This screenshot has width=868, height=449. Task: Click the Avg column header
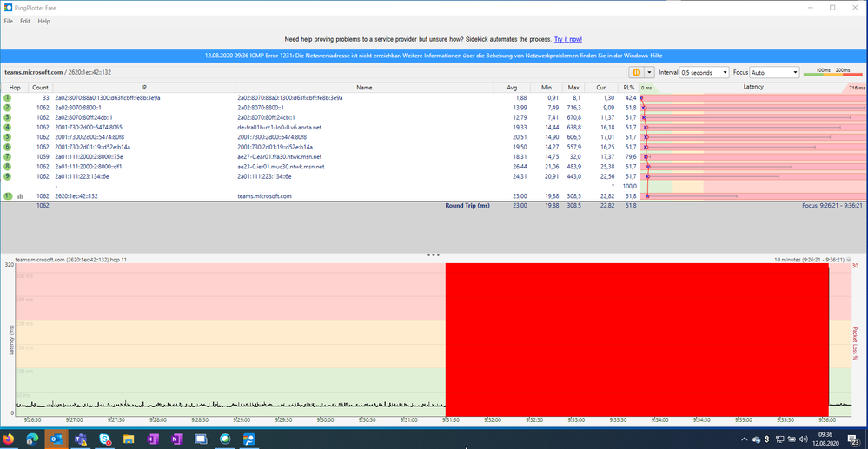[512, 88]
